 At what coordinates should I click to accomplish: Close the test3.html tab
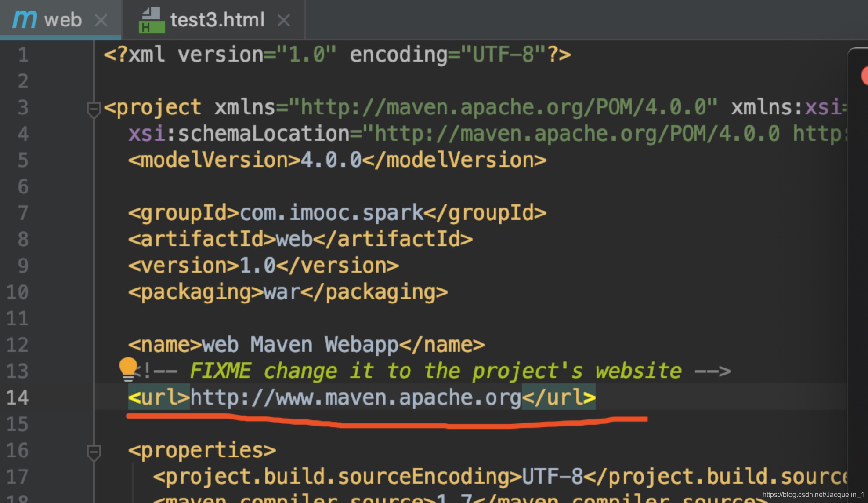[x=284, y=20]
